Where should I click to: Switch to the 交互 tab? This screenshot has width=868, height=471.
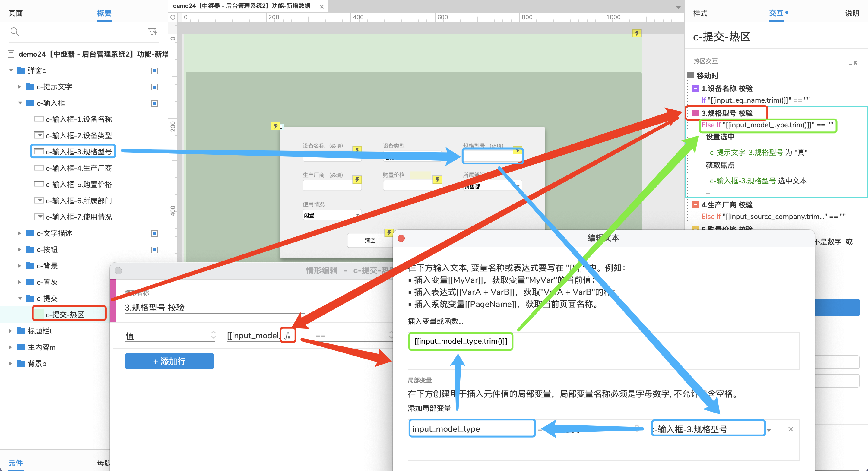[776, 13]
